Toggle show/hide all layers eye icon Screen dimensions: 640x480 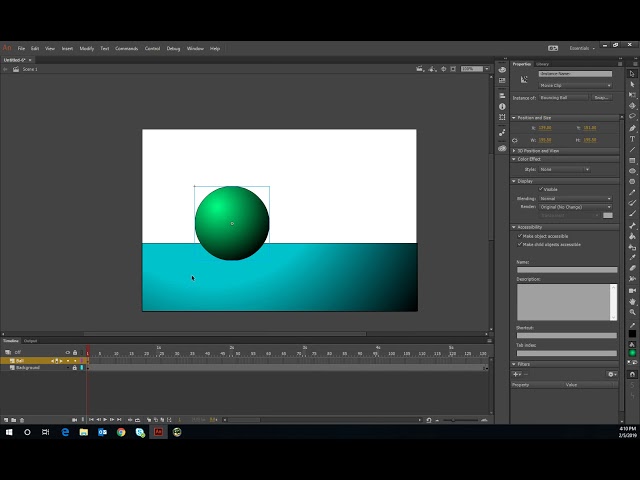click(x=68, y=352)
